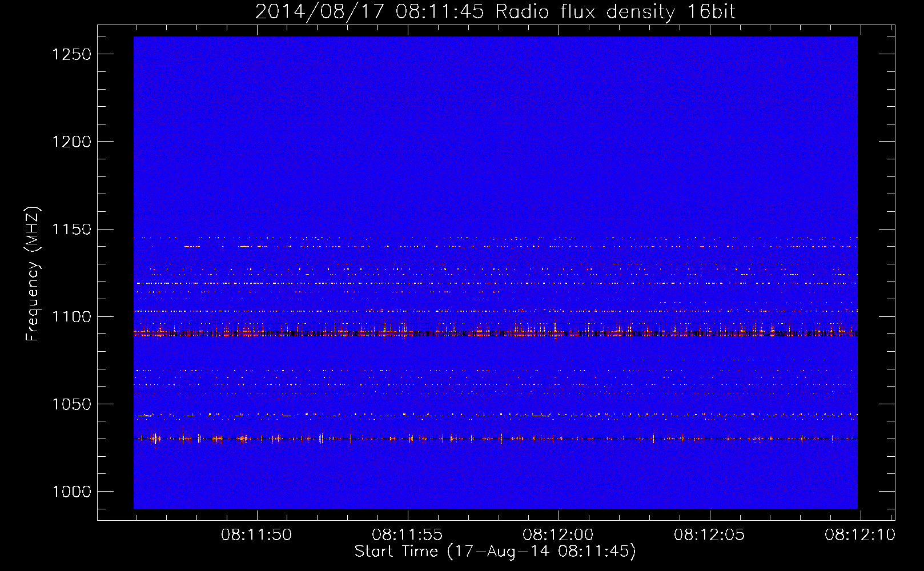
Task: Click the plot title "2014/08/17 08:11:45 Radio flux density 16bit"
Action: click(x=495, y=12)
